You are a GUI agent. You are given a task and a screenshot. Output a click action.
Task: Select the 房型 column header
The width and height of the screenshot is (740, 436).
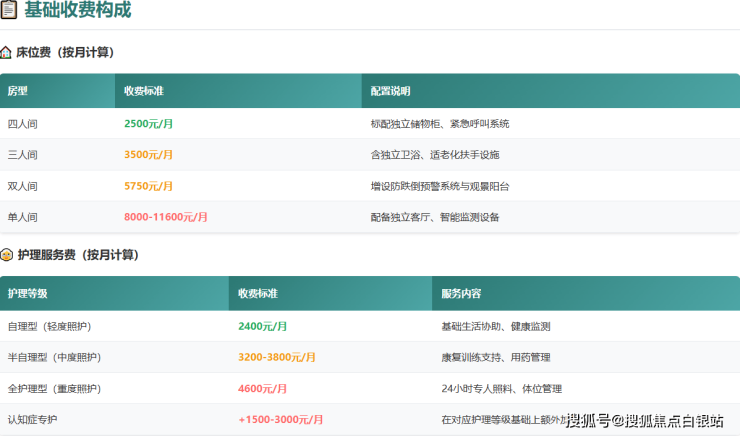[x=18, y=91]
